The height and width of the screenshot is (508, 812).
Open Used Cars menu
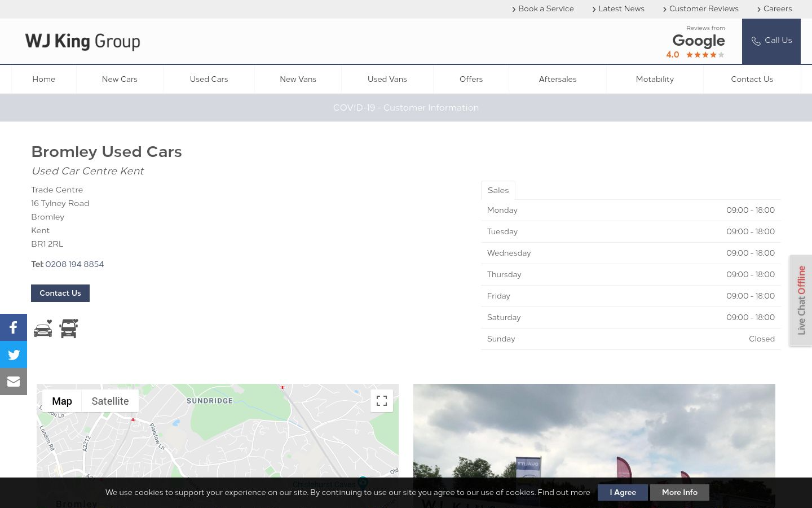point(209,79)
